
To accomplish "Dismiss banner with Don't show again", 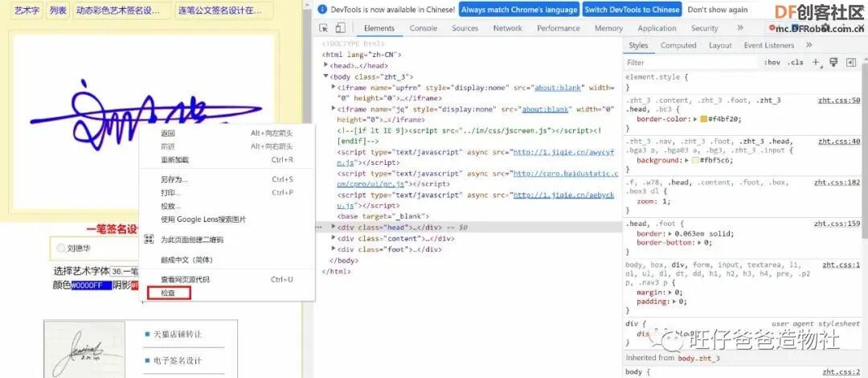I will [718, 10].
